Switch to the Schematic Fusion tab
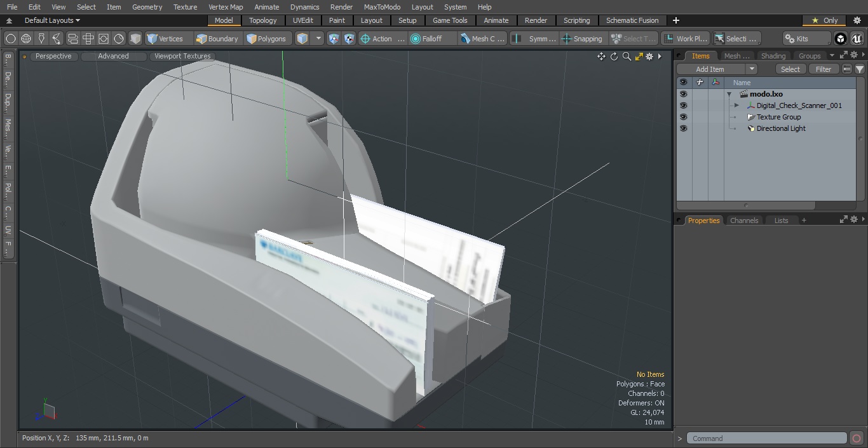 coord(632,20)
